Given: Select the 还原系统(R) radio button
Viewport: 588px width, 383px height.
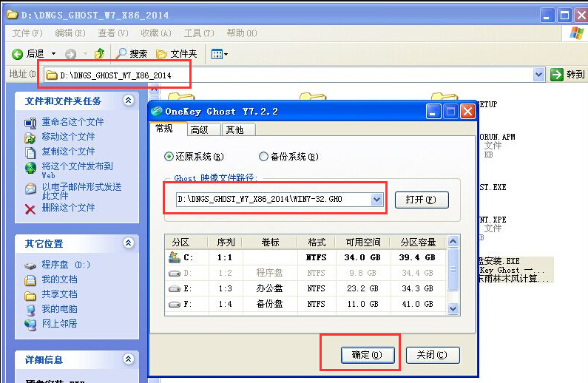Looking at the screenshot, I should pos(169,156).
